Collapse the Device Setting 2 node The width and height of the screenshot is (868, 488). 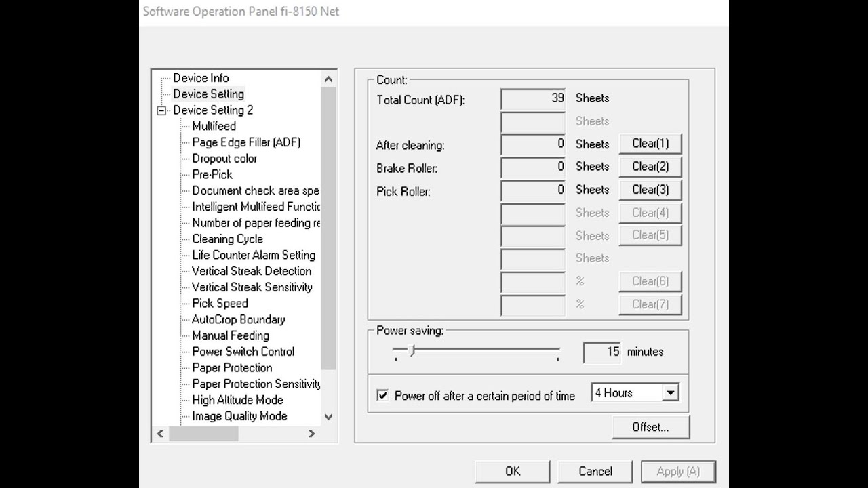point(161,110)
